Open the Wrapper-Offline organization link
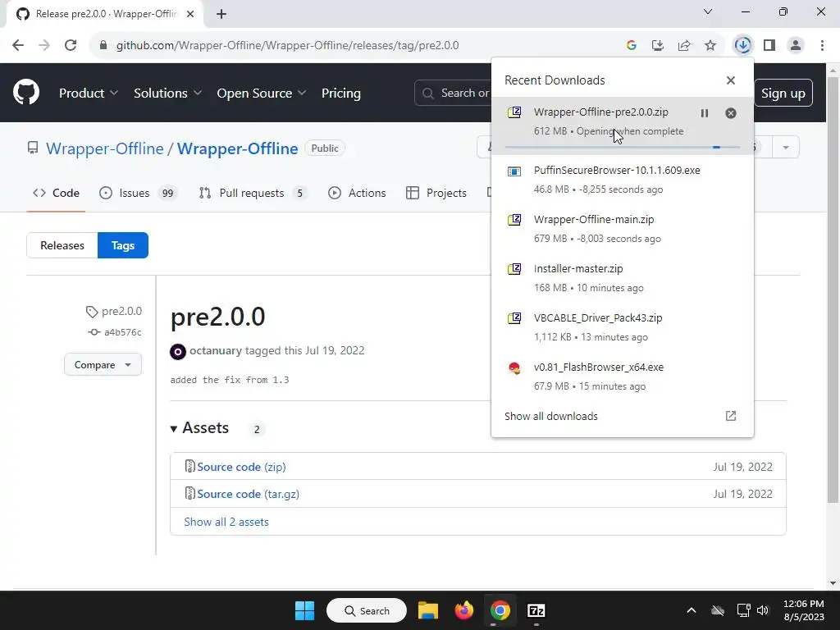The width and height of the screenshot is (840, 630). tap(105, 148)
